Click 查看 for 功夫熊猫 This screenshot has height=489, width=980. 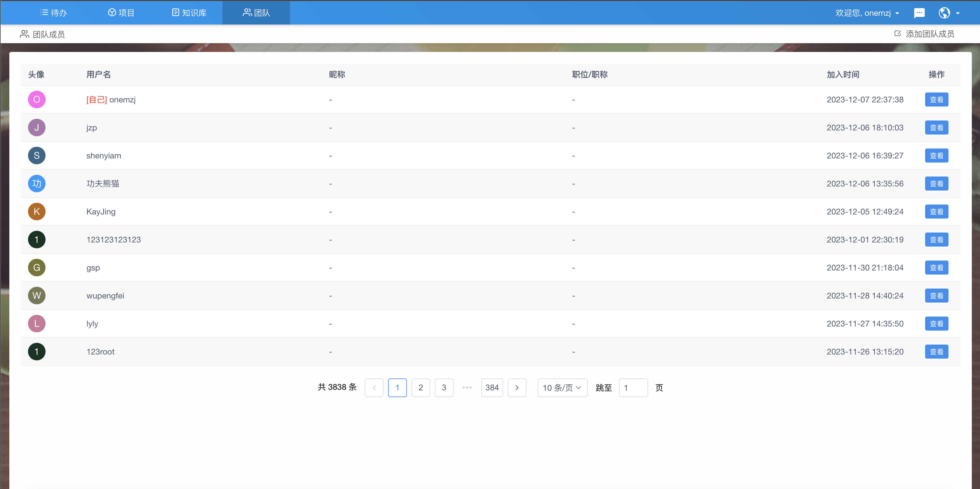click(937, 184)
